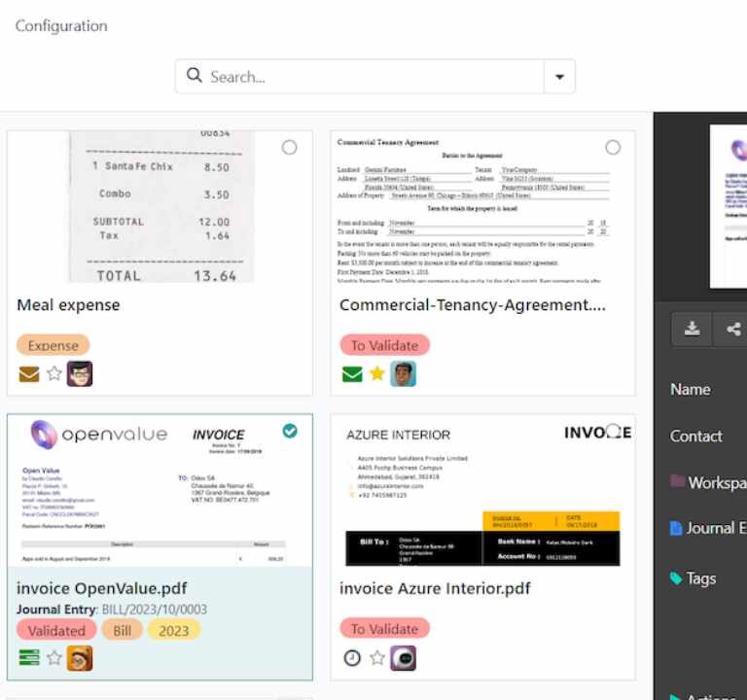Click the Bill tag on invoice OpenValue
The image size is (747, 700).
(122, 630)
